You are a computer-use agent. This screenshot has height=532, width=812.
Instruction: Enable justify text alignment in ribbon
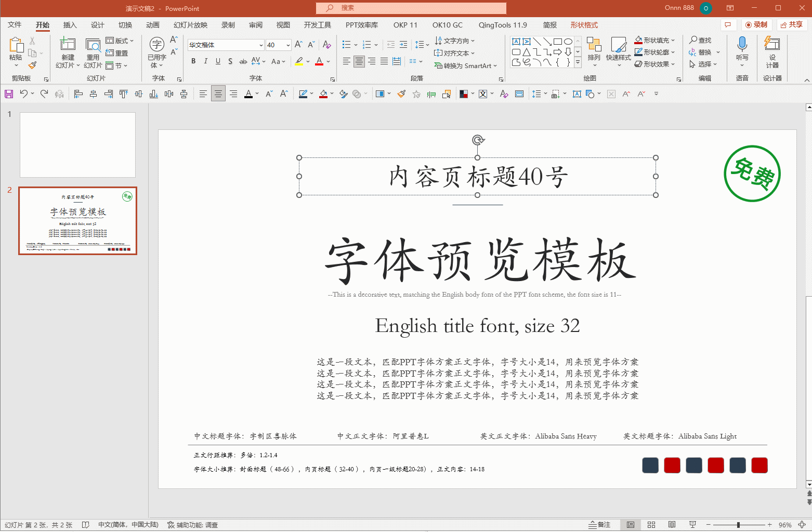click(384, 61)
